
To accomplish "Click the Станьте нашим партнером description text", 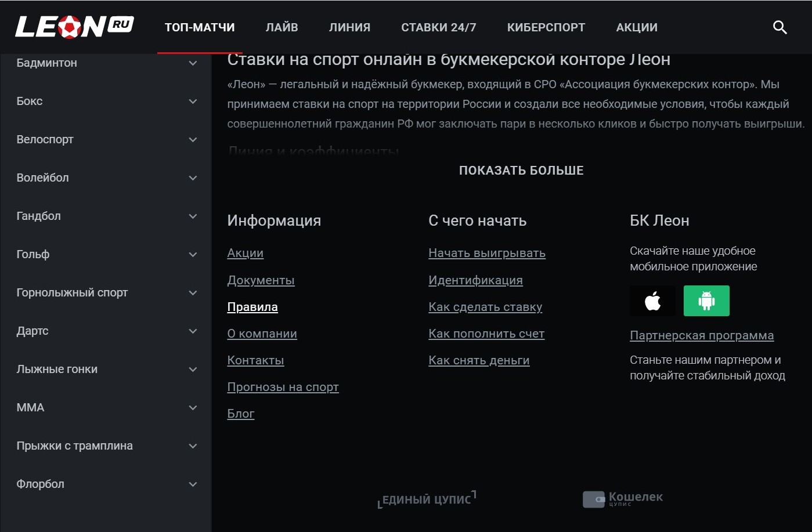I will point(708,368).
